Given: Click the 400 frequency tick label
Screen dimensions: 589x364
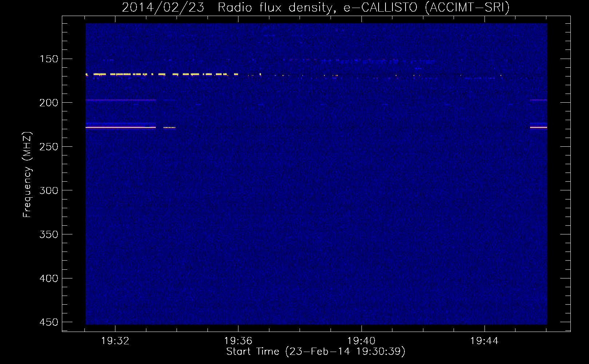Looking at the screenshot, I should (x=49, y=278).
